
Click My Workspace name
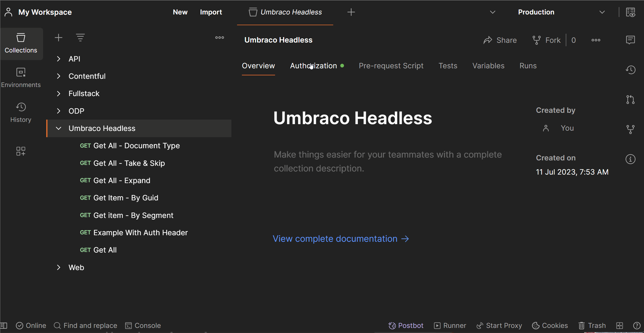(45, 12)
